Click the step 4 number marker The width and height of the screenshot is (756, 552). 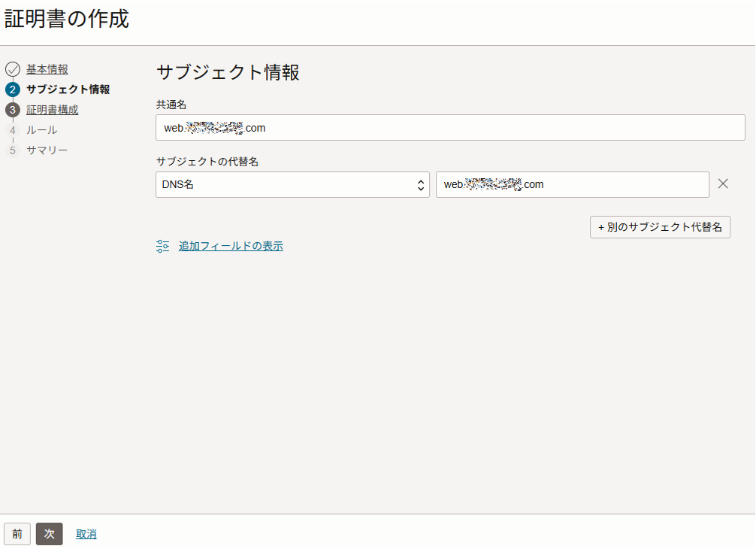click(13, 131)
